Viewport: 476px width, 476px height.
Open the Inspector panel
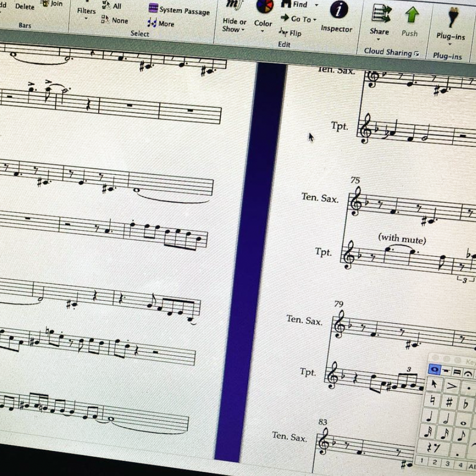[338, 17]
